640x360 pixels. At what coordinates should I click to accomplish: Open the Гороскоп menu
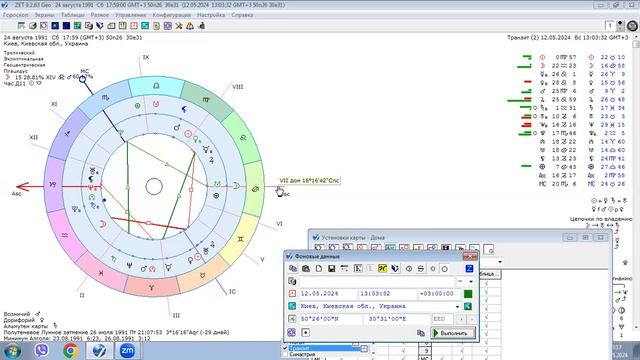click(x=16, y=15)
